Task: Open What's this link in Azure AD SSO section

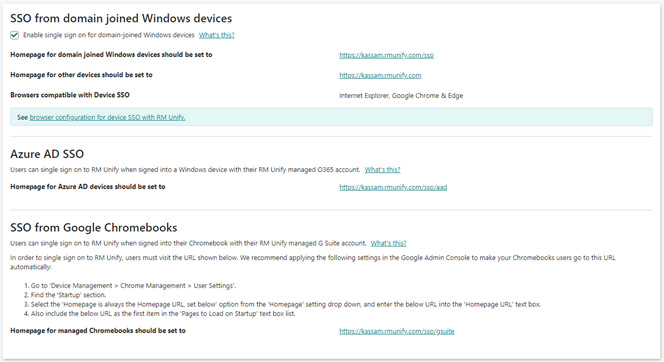Action: pyautogui.click(x=382, y=170)
